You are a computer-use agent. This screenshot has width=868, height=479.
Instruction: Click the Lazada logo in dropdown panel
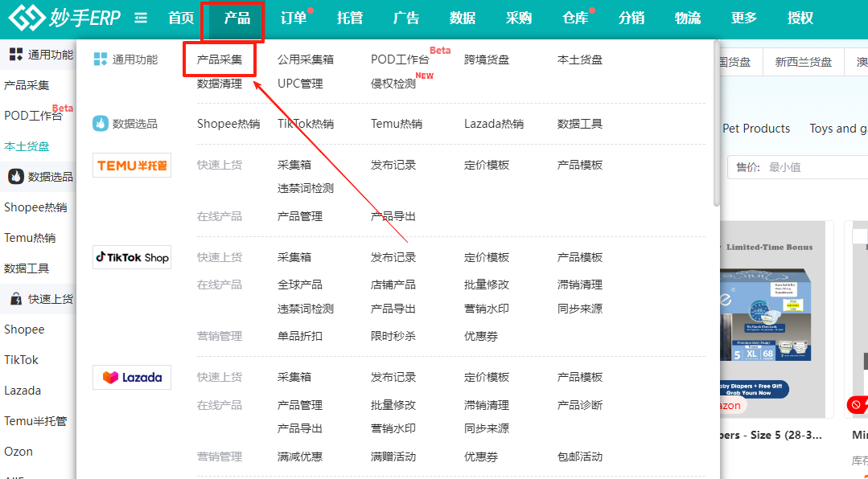pyautogui.click(x=132, y=377)
